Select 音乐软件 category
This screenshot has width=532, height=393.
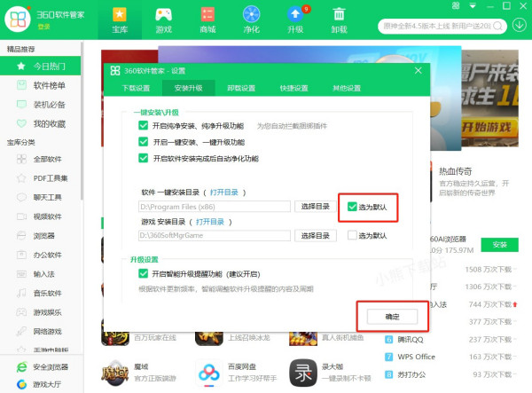(41, 294)
